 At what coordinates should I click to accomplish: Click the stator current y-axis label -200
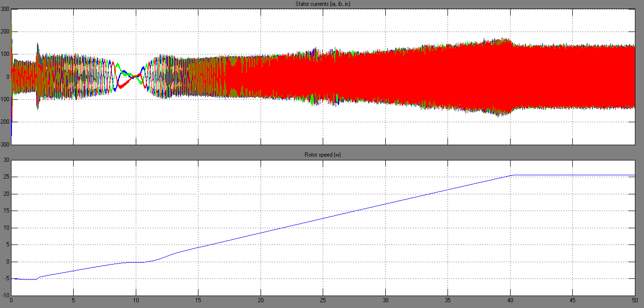5,122
